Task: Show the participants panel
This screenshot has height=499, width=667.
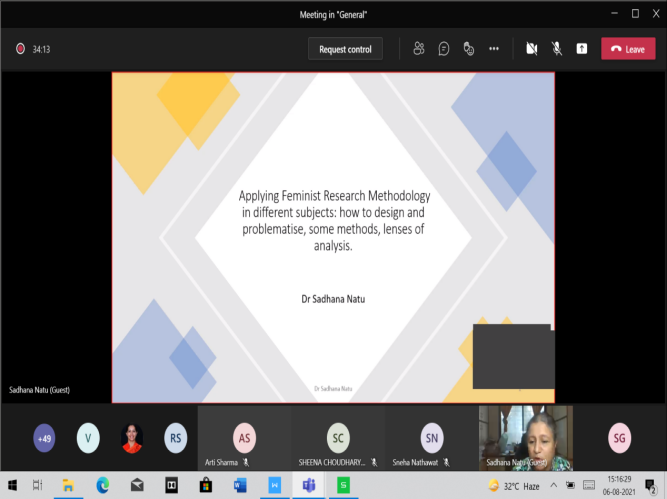Action: click(419, 48)
